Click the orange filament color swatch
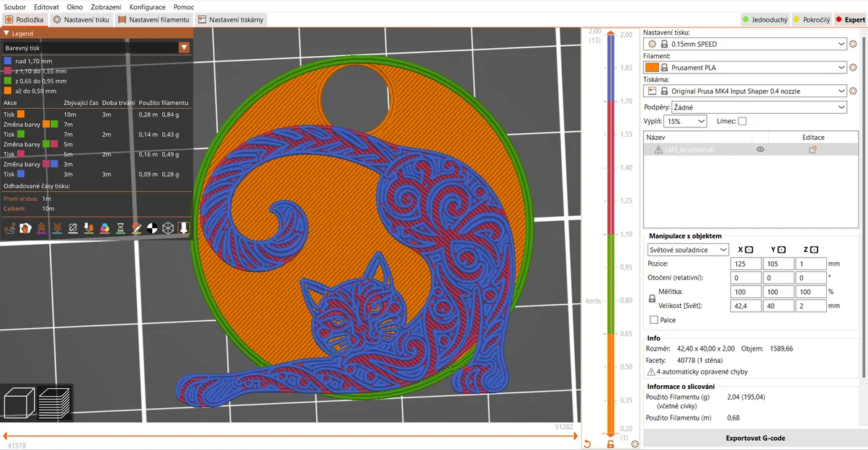 point(653,68)
